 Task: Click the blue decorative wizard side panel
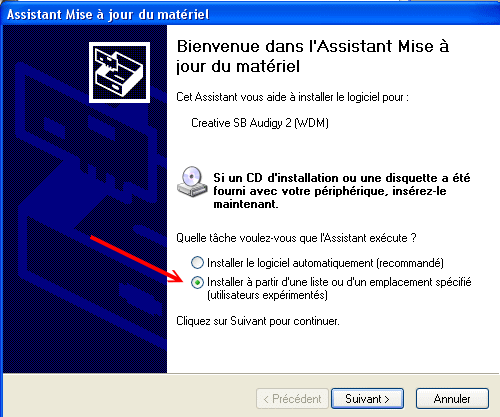pyautogui.click(x=85, y=199)
